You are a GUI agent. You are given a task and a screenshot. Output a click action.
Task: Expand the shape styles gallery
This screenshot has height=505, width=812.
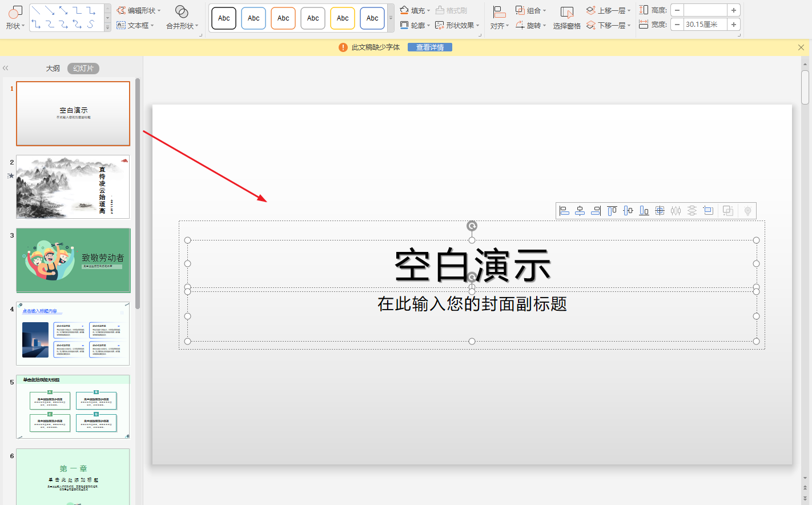pyautogui.click(x=391, y=18)
